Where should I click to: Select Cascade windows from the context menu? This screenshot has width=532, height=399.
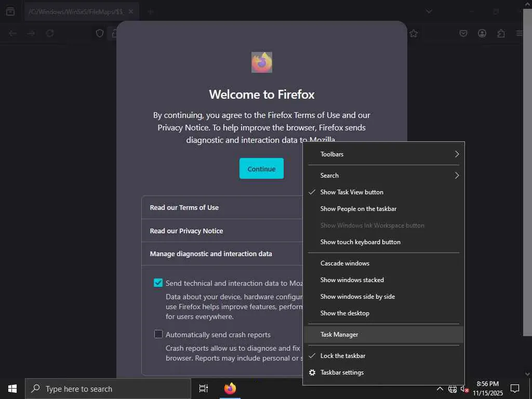point(383,263)
